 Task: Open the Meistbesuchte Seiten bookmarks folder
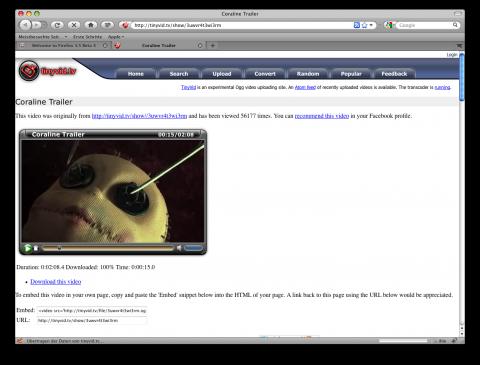43,37
